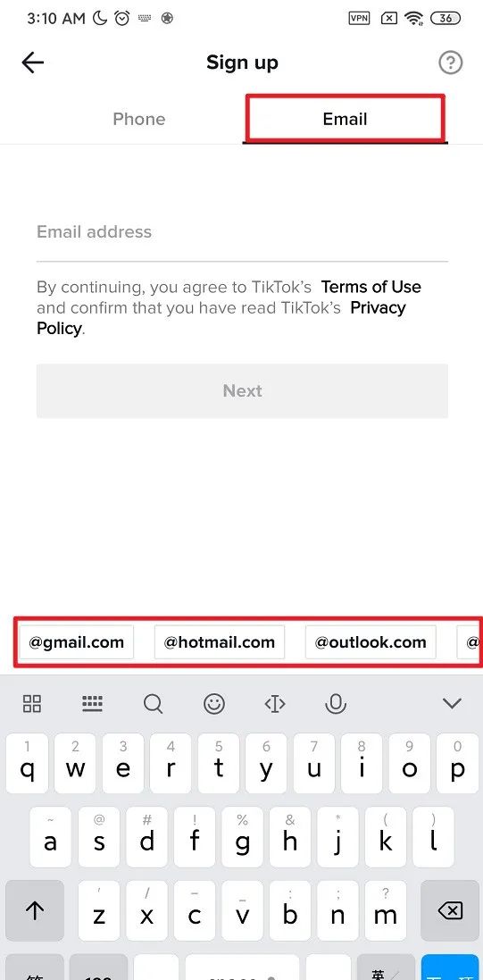Tap the grey Next button
The height and width of the screenshot is (980, 483).
pos(243,390)
